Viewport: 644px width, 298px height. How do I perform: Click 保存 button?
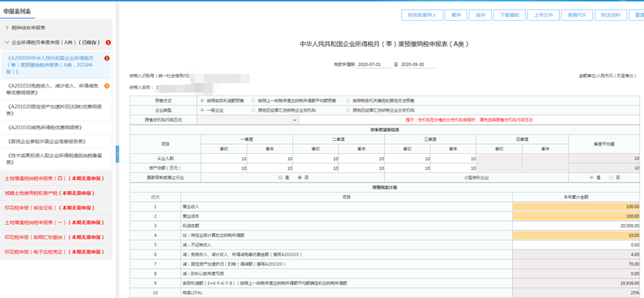click(480, 15)
